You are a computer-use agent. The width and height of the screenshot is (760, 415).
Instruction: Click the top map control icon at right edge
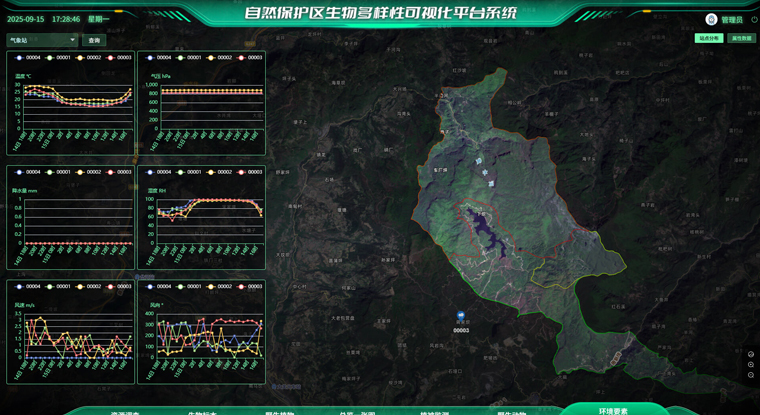pos(751,354)
